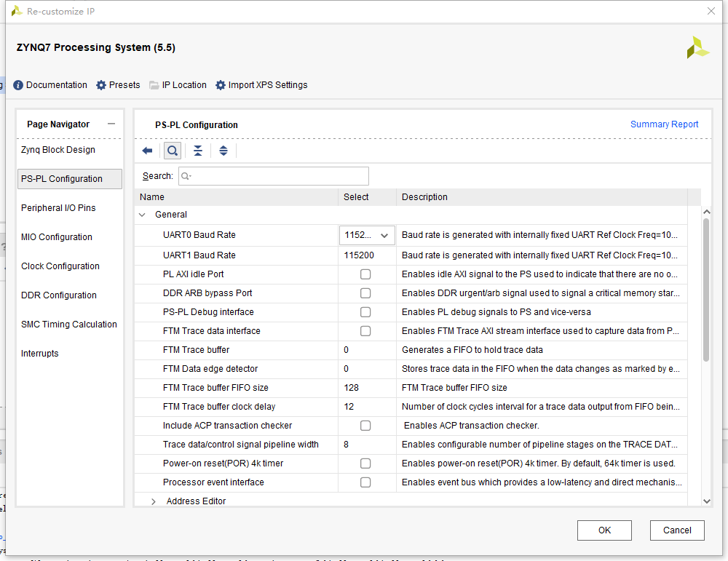Open SMC Timing Calculation page
The width and height of the screenshot is (728, 561).
[x=69, y=325]
